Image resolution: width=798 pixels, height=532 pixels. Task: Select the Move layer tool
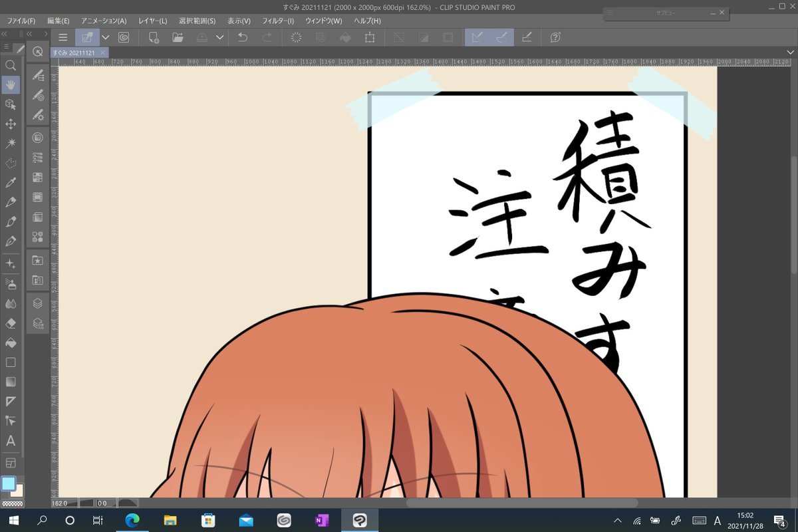(x=11, y=124)
